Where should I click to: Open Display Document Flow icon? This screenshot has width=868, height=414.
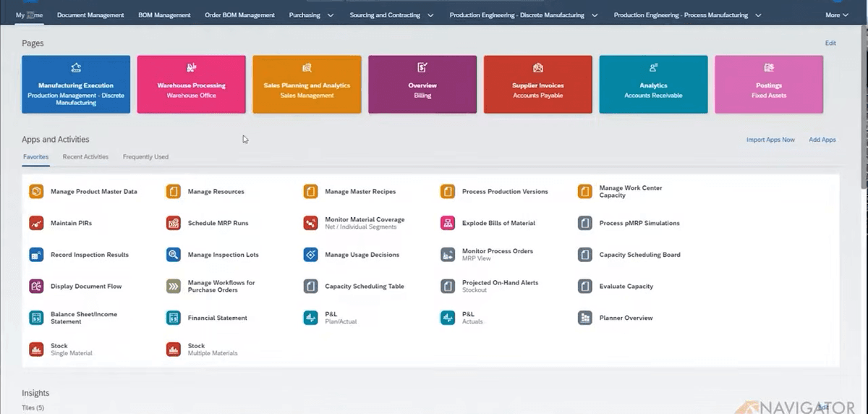click(36, 287)
